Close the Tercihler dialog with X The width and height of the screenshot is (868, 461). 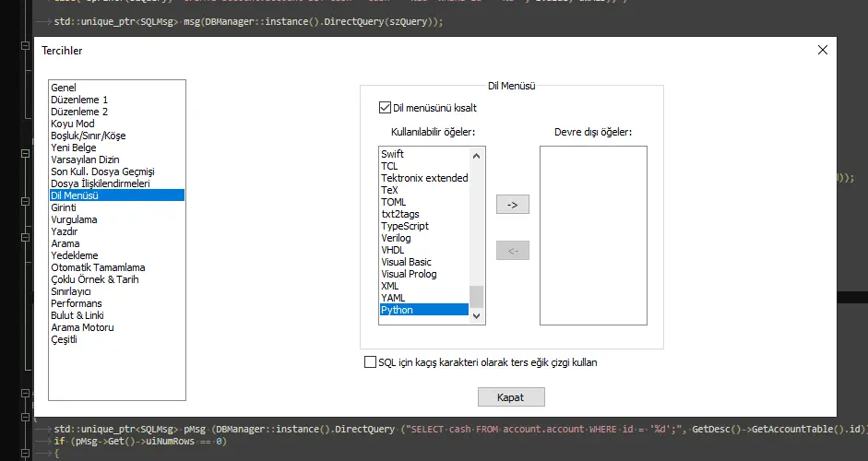[x=822, y=51]
